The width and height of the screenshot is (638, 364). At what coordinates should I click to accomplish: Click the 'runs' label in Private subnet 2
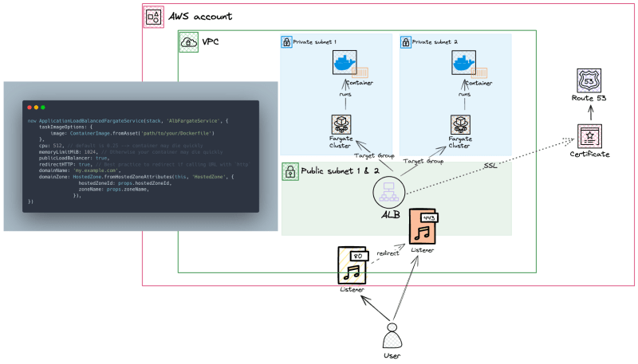click(x=464, y=94)
